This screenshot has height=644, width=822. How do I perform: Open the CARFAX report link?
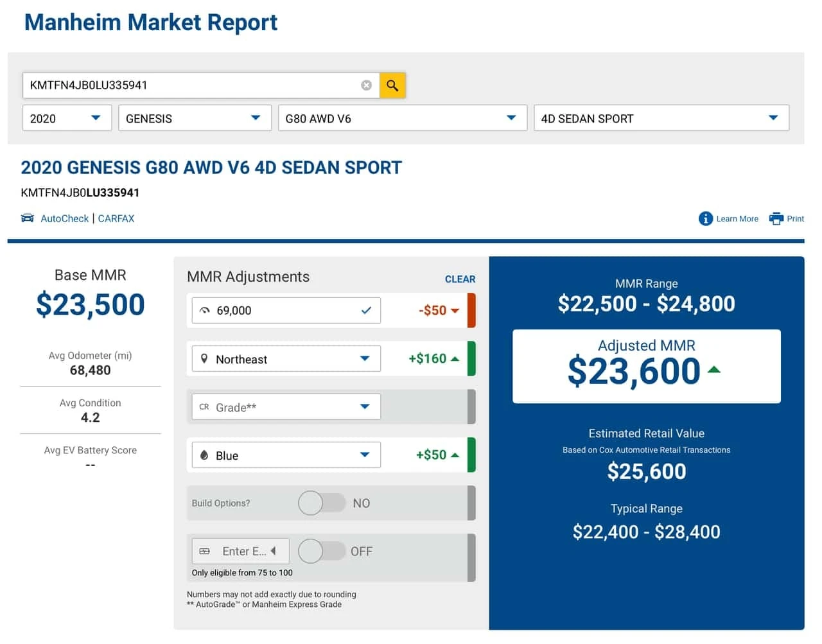coord(116,218)
